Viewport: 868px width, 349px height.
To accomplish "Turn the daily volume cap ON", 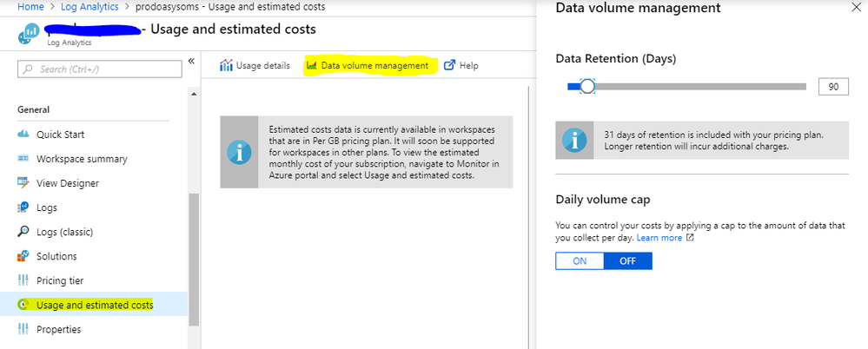I will (x=580, y=261).
